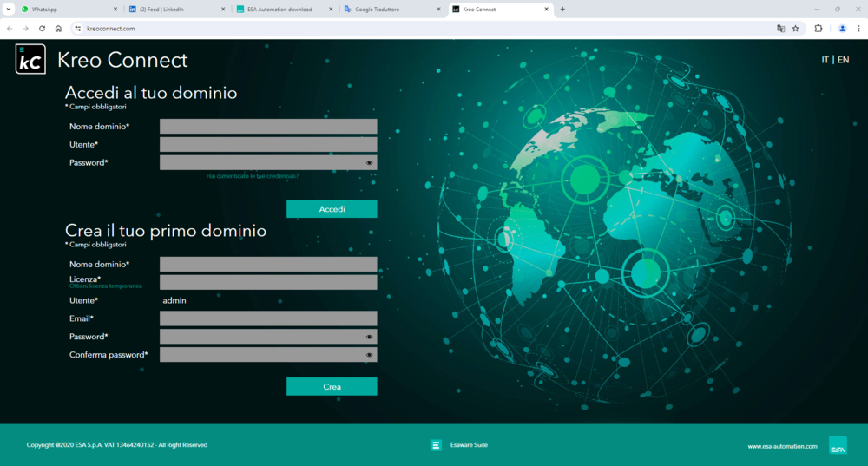Click the Esaware Suite footer icon
This screenshot has height=466, width=868.
point(436,445)
